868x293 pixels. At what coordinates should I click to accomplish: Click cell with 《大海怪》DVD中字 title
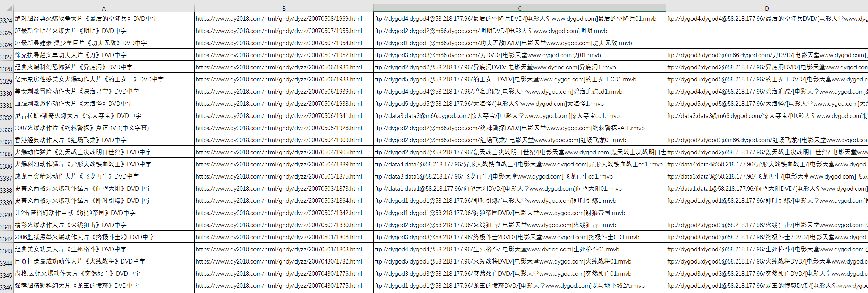pyautogui.click(x=104, y=103)
